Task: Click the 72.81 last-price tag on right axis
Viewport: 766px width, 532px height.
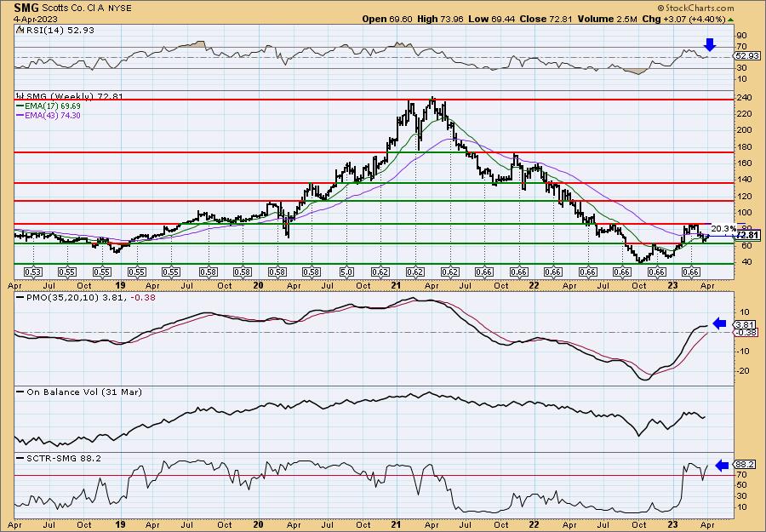Action: 747,236
